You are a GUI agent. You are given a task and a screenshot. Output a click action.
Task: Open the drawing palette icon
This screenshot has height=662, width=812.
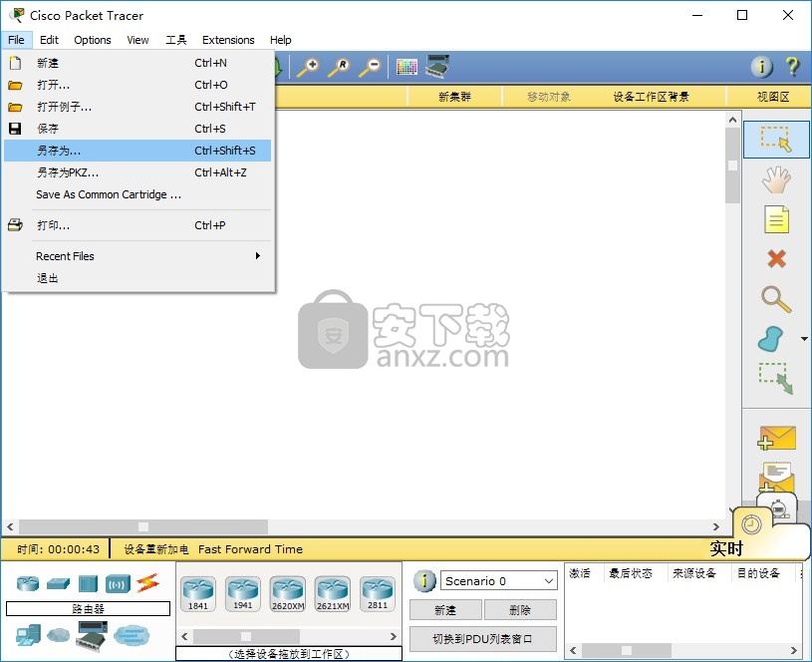point(406,67)
